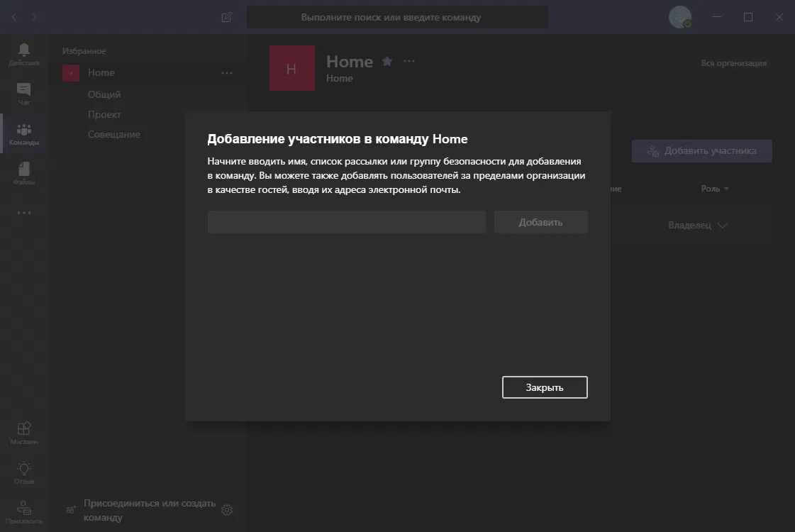The width and height of the screenshot is (795, 532).
Task: Open the Invite (Пригласить) icon
Action: click(24, 512)
